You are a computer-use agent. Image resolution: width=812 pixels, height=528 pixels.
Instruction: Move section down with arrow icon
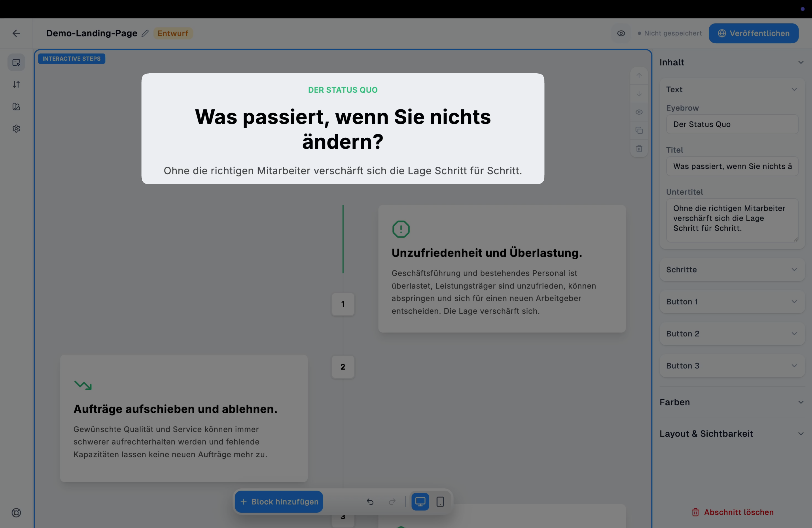click(639, 94)
